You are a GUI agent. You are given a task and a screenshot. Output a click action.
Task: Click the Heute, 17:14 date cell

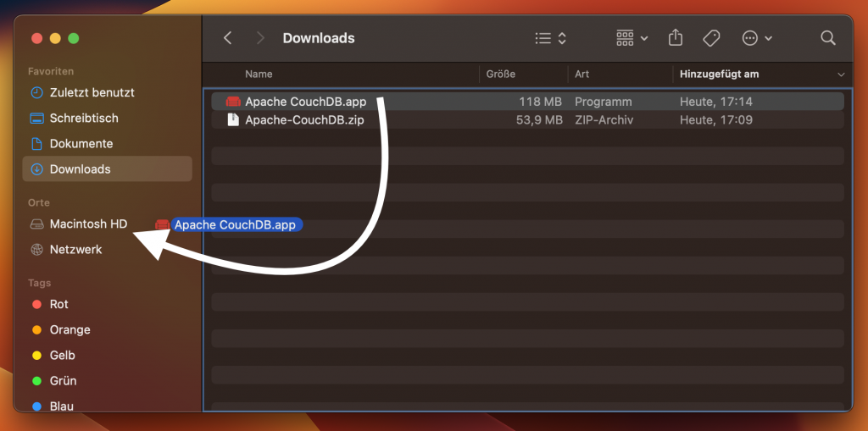[x=715, y=102]
